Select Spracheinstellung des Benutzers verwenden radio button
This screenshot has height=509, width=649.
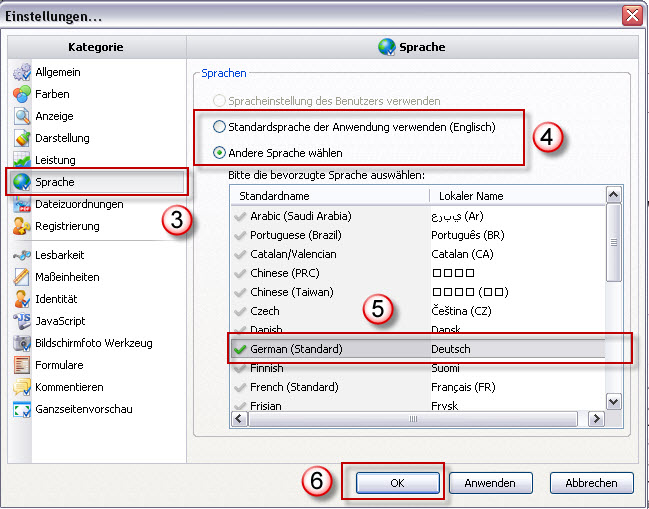click(x=219, y=101)
